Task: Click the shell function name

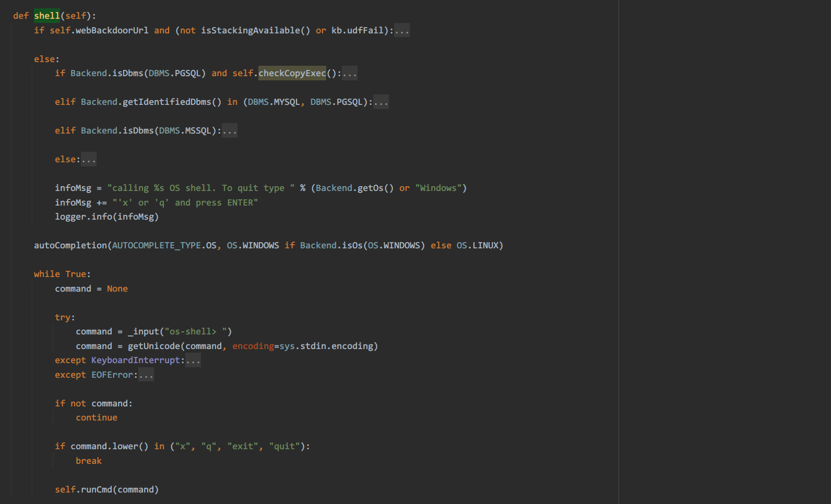Action: click(47, 16)
